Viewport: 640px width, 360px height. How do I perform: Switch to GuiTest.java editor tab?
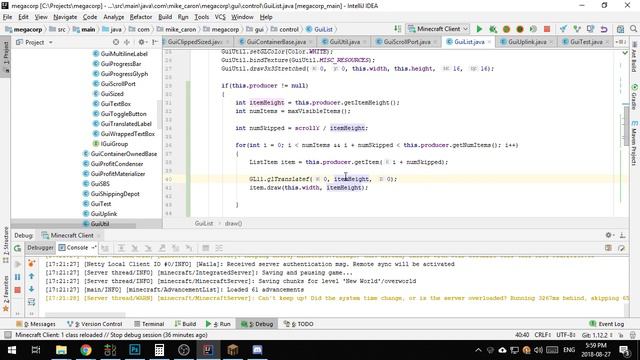coord(586,42)
